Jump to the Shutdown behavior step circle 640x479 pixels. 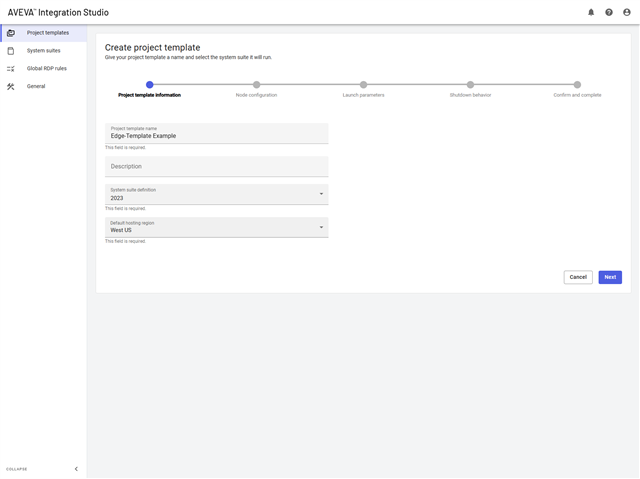click(470, 85)
